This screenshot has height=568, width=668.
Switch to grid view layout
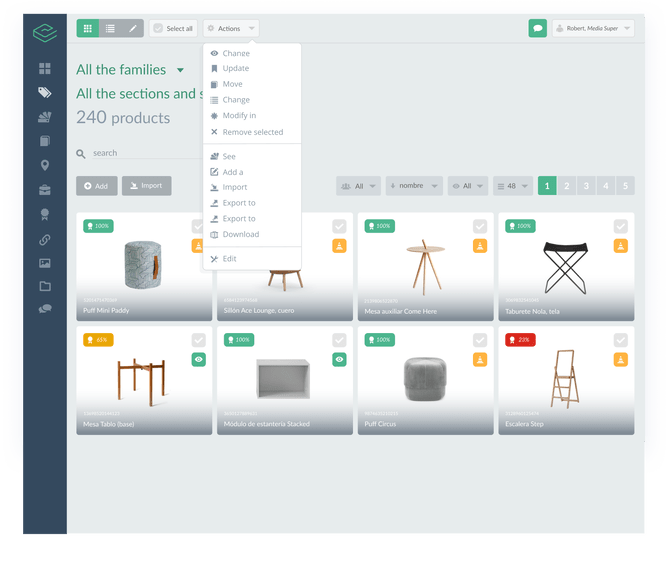pos(87,28)
